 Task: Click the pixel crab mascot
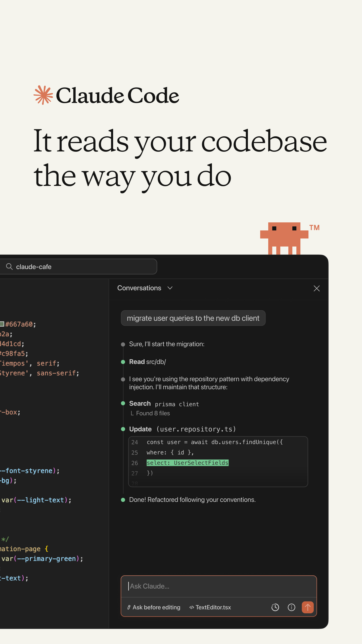(x=284, y=238)
